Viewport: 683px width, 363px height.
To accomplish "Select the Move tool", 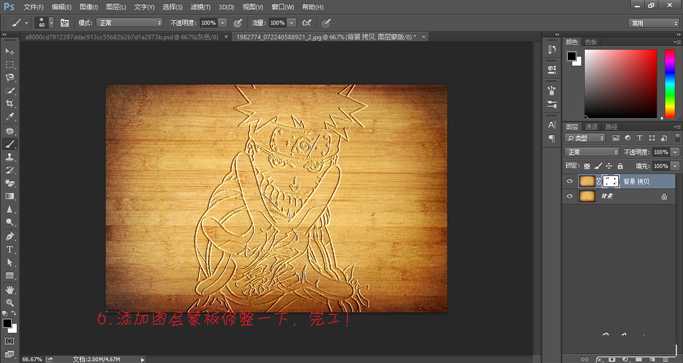I will [x=9, y=51].
